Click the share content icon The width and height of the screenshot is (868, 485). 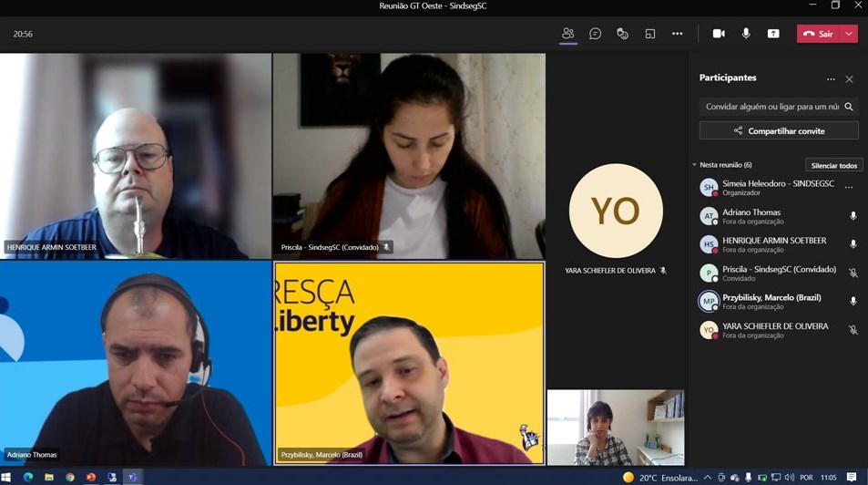click(x=773, y=34)
